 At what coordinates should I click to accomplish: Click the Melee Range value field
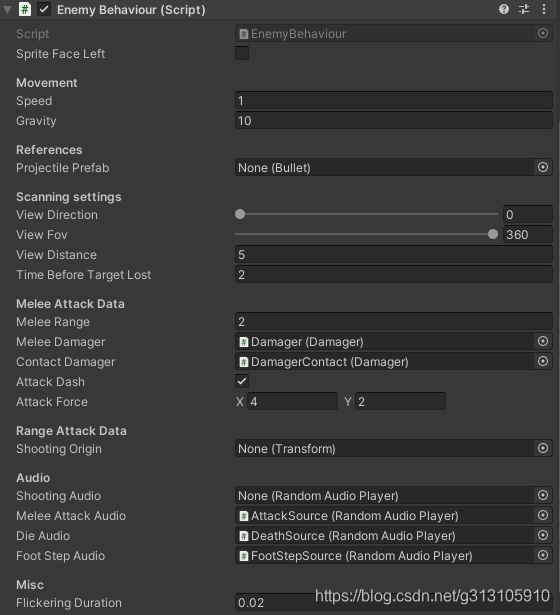click(394, 322)
